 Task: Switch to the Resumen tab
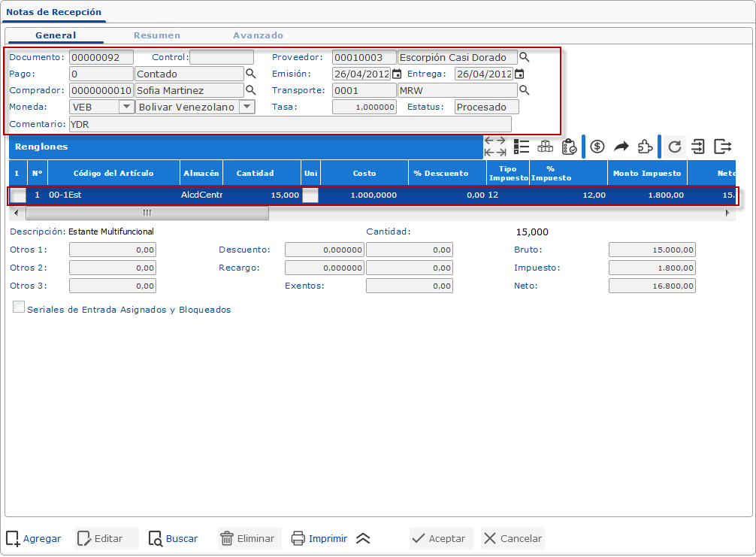157,35
